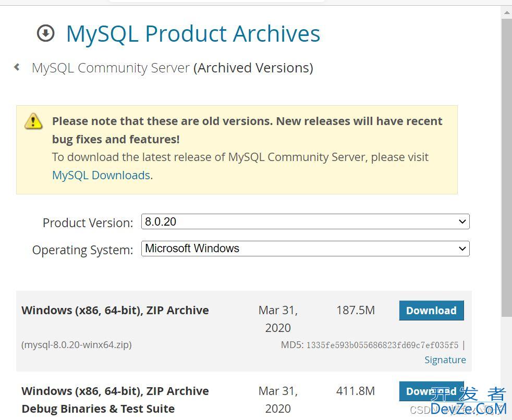
Task: Open the Product Version dropdown showing 8.0.20
Action: click(x=306, y=221)
